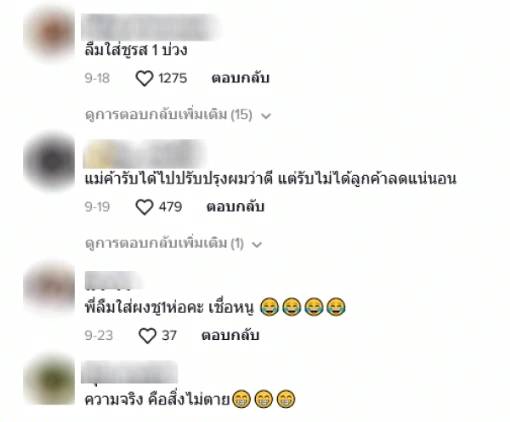
Task: Like the comment with 37 likes
Action: [147, 336]
